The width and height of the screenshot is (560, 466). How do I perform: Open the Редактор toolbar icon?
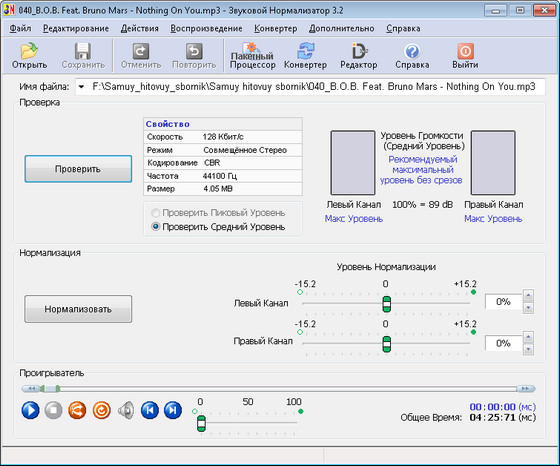(359, 56)
